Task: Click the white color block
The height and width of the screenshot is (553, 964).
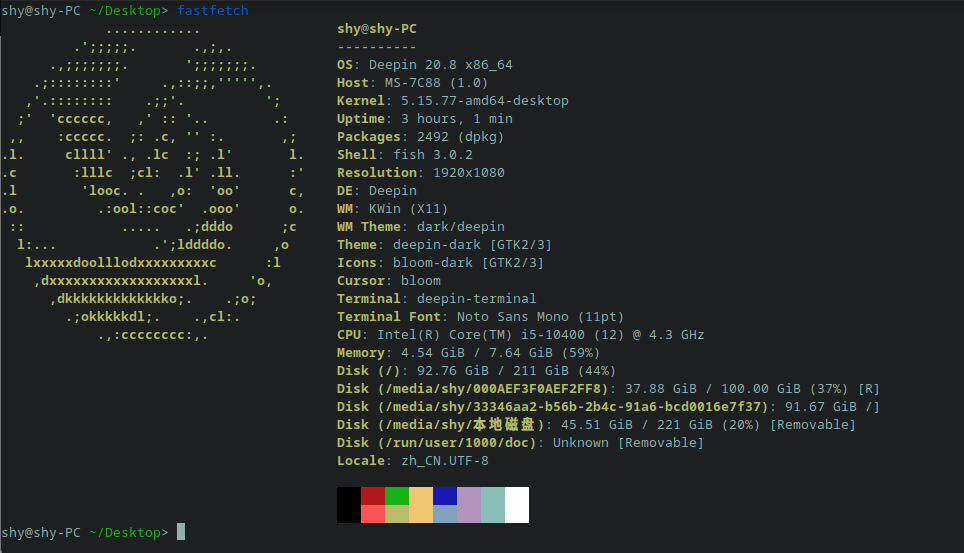Action: (517, 505)
